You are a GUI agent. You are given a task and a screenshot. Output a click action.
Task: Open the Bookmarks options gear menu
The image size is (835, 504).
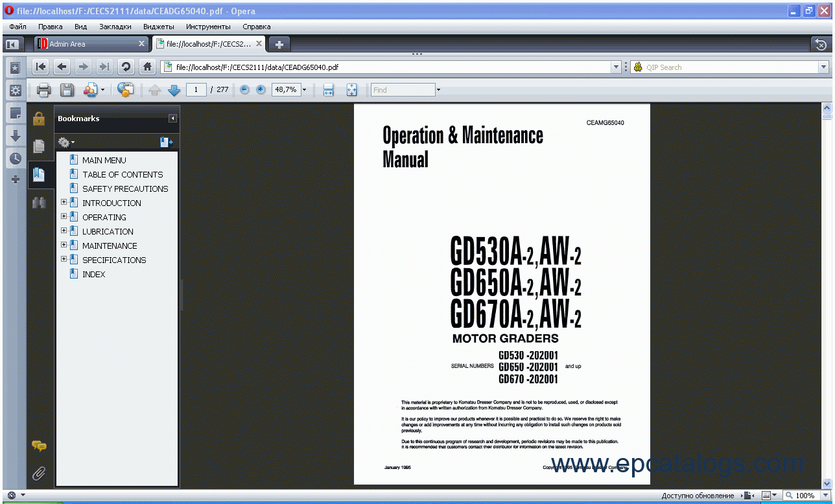66,142
